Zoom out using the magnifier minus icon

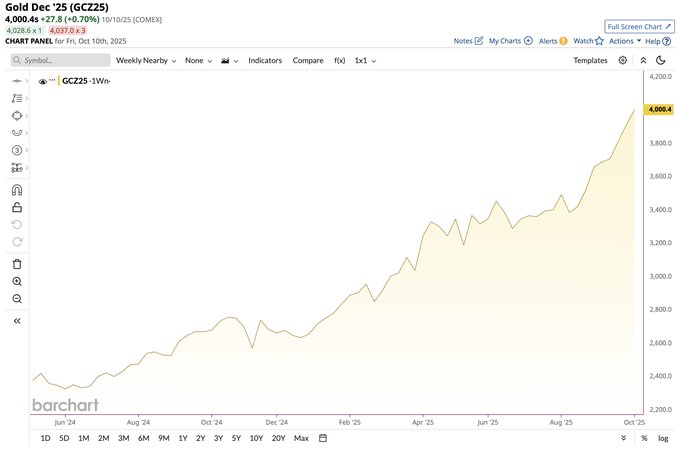pyautogui.click(x=17, y=299)
